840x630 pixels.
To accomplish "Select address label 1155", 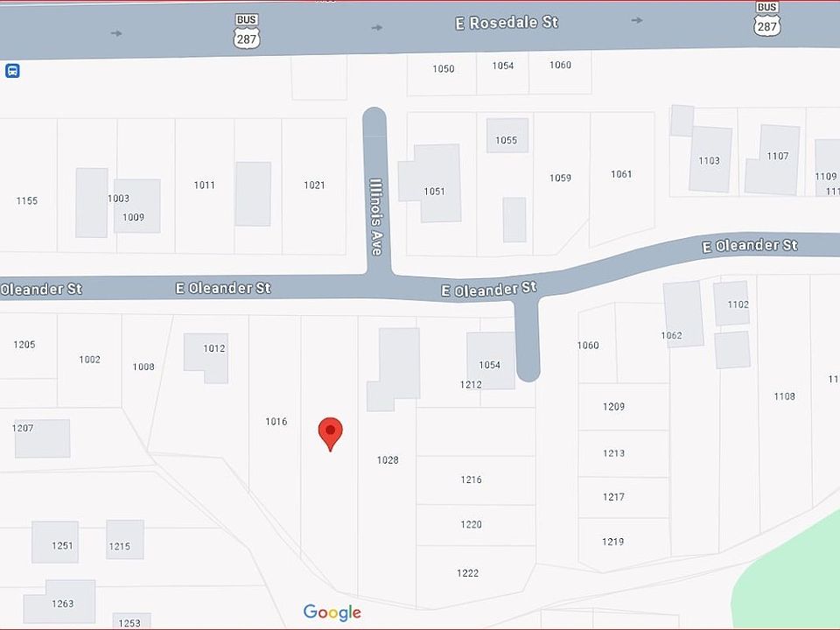I will [27, 201].
